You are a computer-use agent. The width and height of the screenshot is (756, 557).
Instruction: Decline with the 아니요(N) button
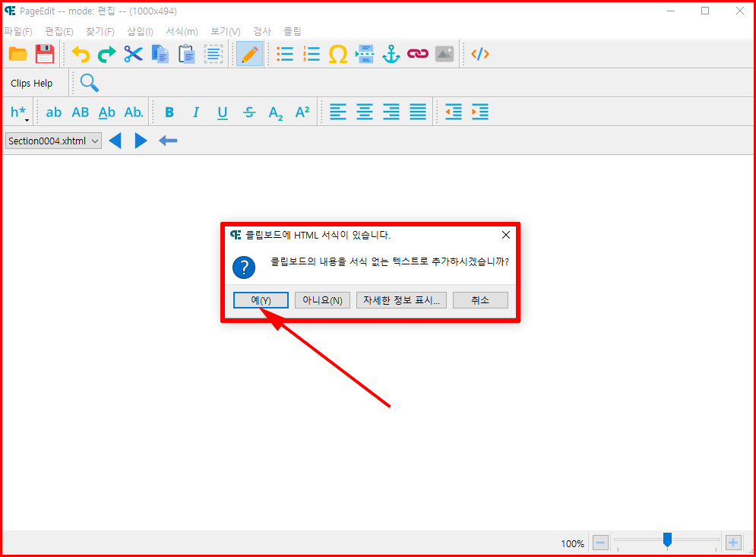pos(323,300)
